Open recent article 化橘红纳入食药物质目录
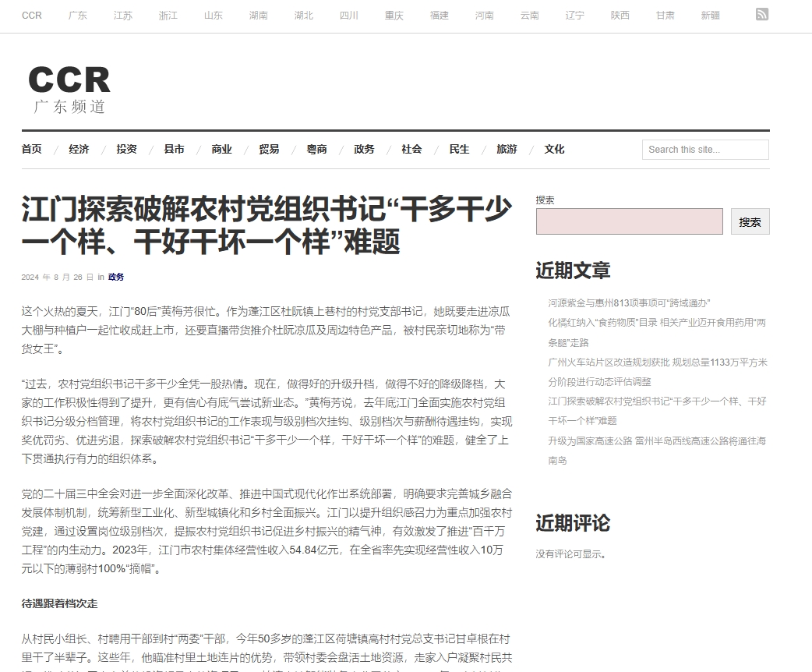The width and height of the screenshot is (812, 672). 657,333
